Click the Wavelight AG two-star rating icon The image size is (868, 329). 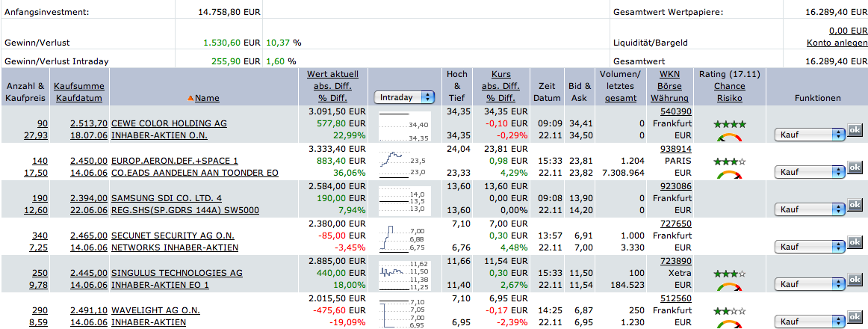coord(728,310)
